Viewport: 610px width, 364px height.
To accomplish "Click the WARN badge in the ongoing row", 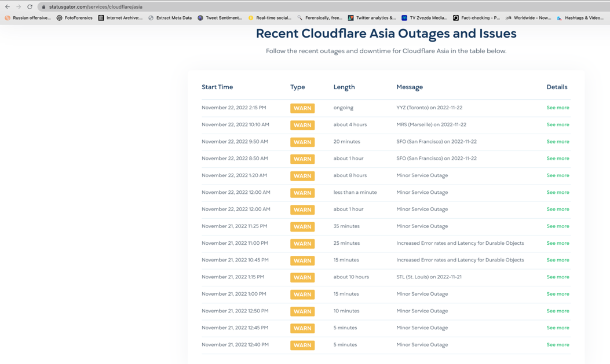I will point(302,108).
